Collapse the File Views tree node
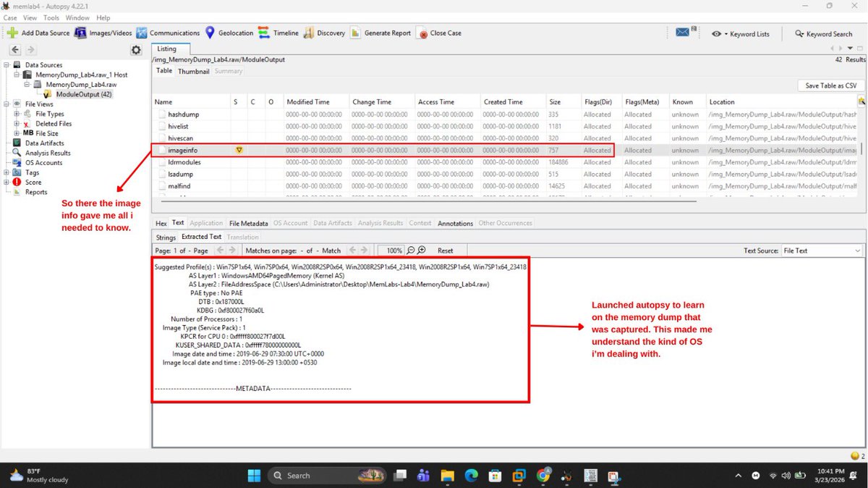 (x=7, y=104)
